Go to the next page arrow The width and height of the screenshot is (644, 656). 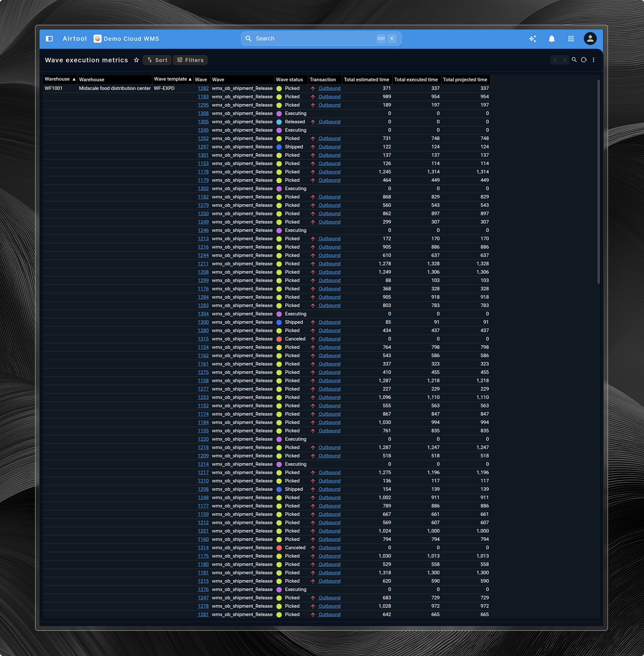pos(564,60)
